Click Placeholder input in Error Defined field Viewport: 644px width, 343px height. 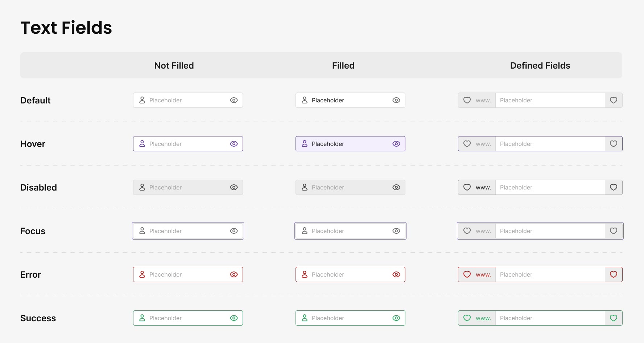pos(550,274)
